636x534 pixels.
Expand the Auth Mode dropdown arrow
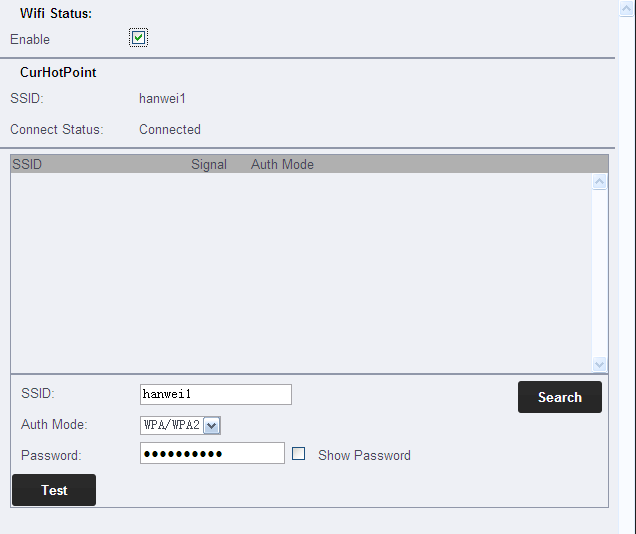tap(212, 426)
